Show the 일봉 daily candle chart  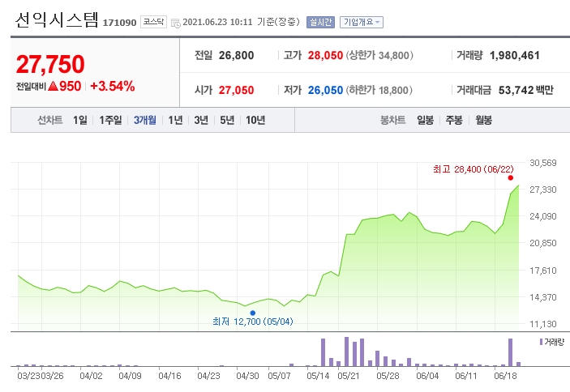pos(425,120)
